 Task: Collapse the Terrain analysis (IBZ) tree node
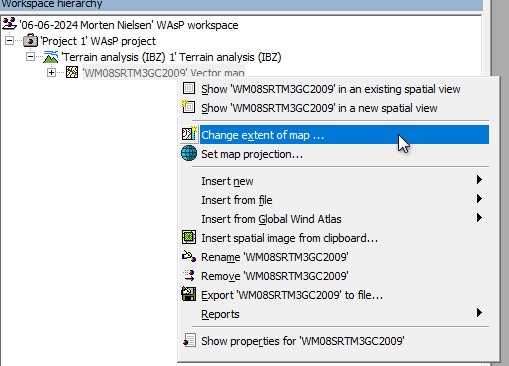point(30,57)
